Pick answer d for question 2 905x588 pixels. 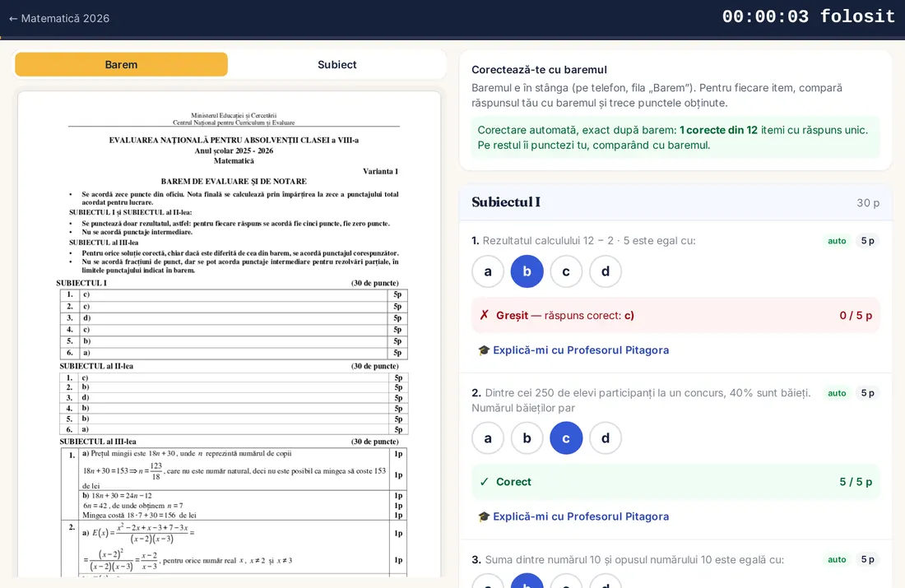606,438
